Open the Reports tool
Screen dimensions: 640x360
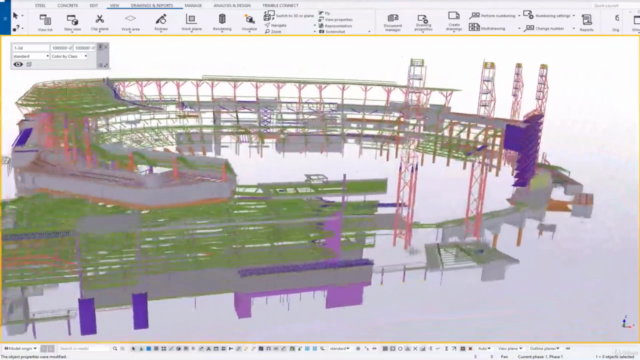[587, 22]
